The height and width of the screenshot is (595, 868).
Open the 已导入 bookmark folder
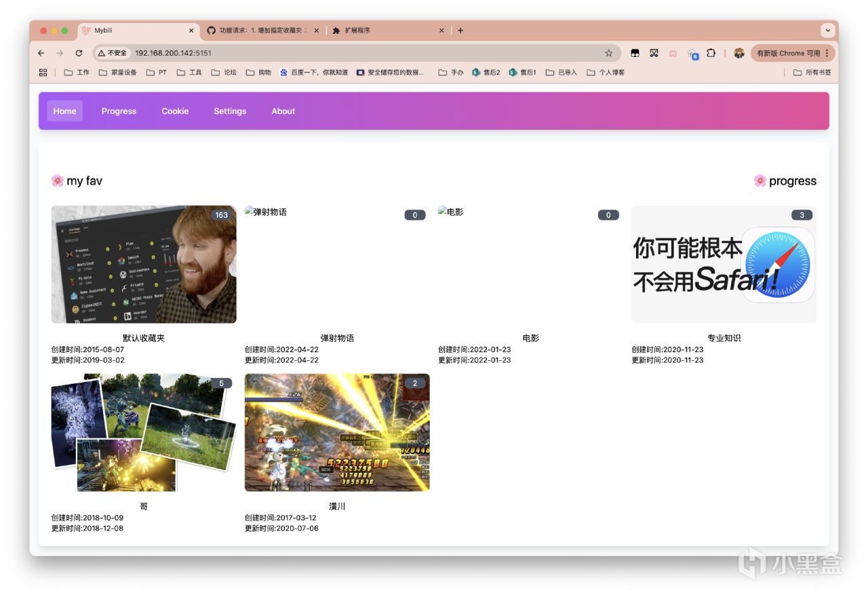click(561, 73)
